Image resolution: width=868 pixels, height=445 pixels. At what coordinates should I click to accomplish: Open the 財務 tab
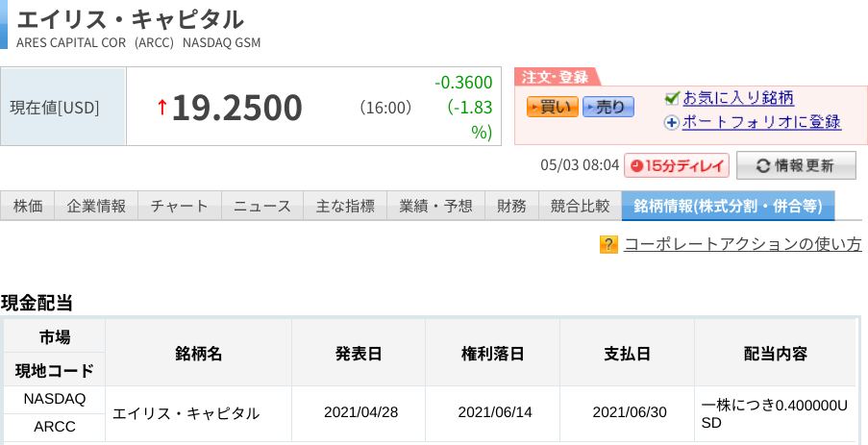[512, 206]
